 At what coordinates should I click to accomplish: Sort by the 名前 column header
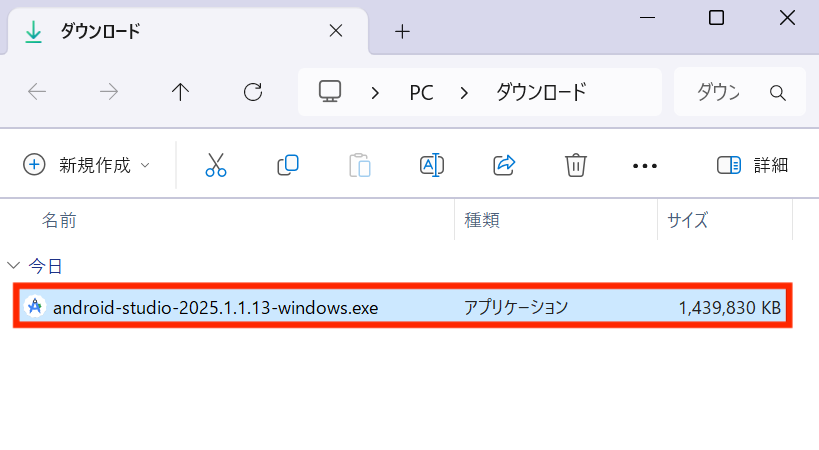(x=59, y=220)
